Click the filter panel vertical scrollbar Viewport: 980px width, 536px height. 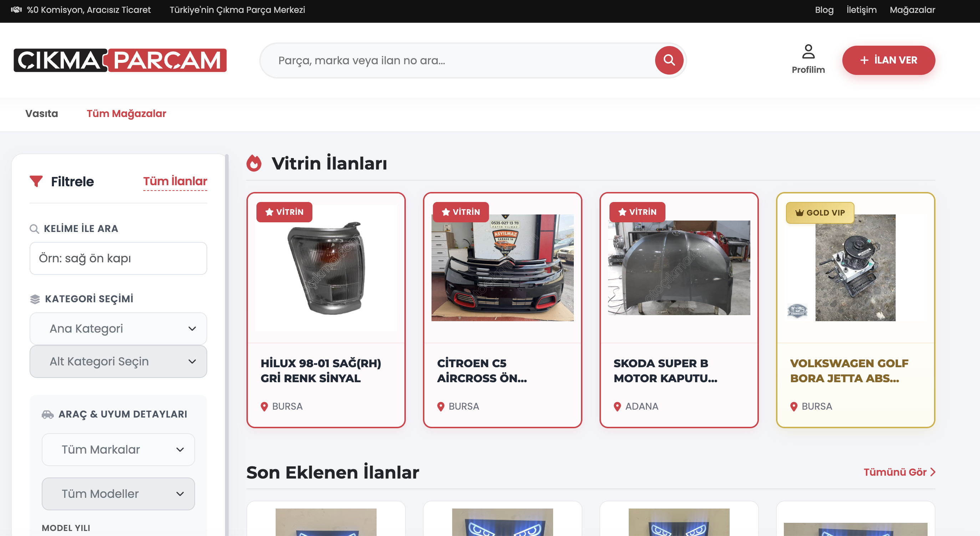pos(227,345)
